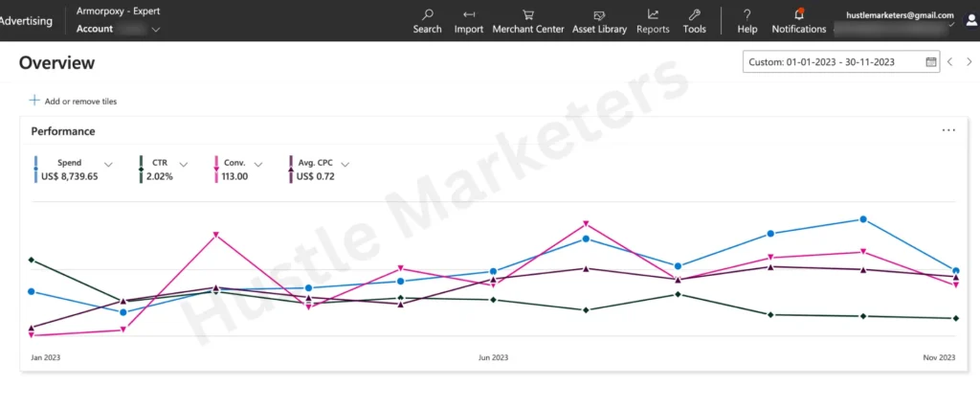The height and width of the screenshot is (409, 980).
Task: Go to next date range arrow
Action: [969, 62]
